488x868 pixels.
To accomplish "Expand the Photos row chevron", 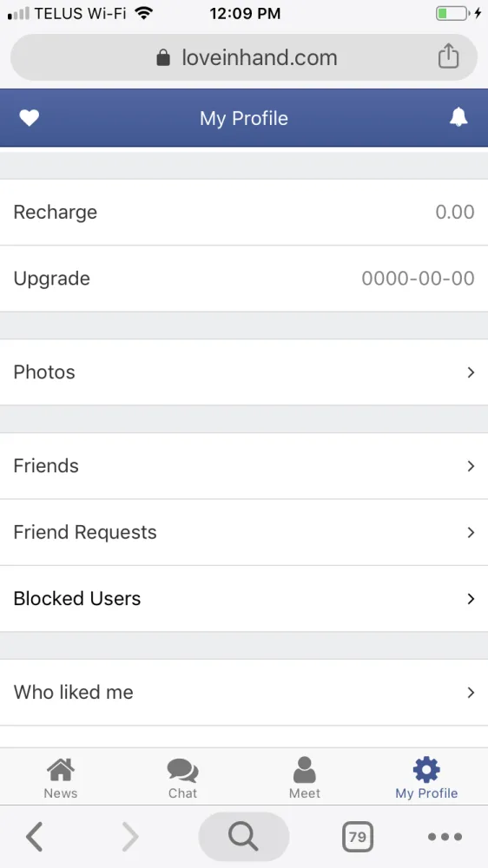I will pyautogui.click(x=471, y=372).
